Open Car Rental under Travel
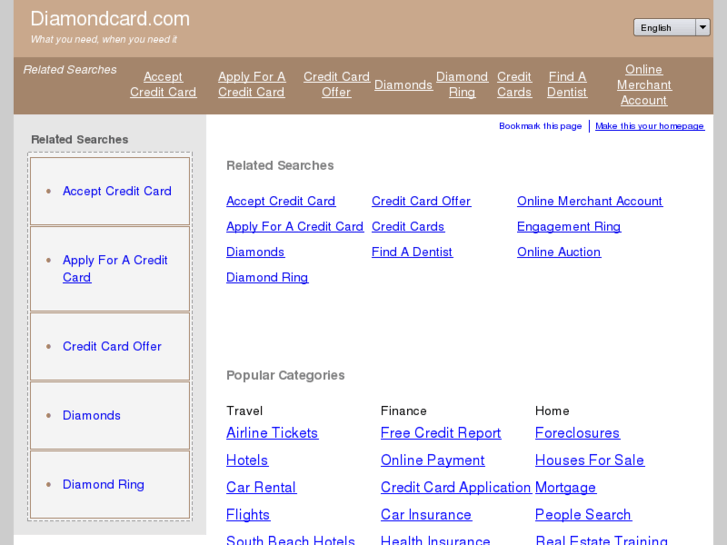The width and height of the screenshot is (727, 545). click(x=261, y=487)
